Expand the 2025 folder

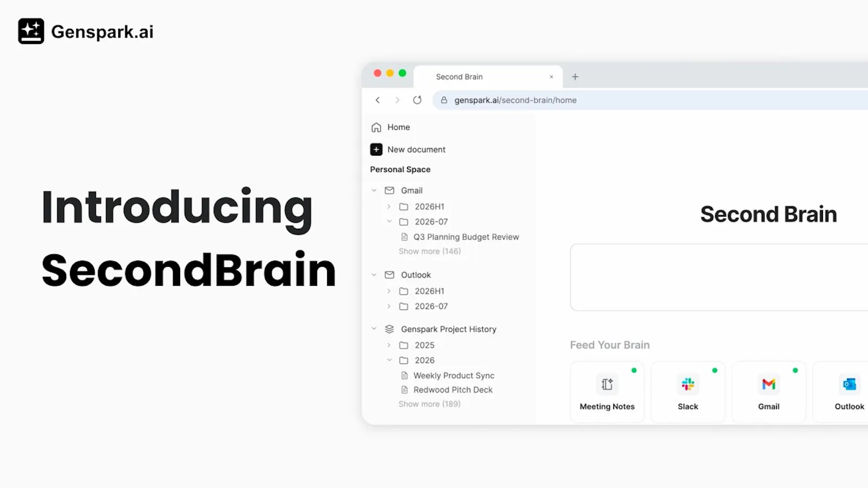click(388, 345)
